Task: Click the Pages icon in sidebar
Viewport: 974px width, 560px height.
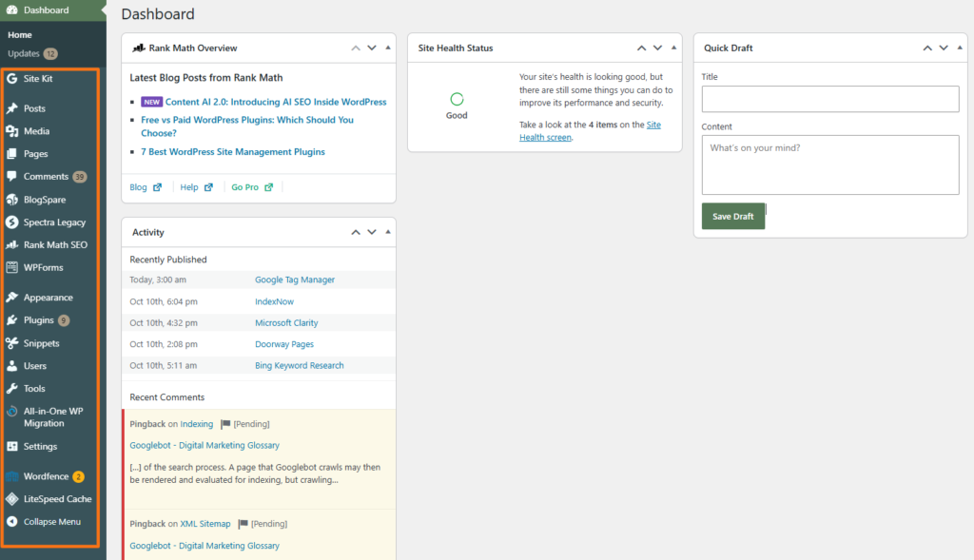Action: coord(11,154)
